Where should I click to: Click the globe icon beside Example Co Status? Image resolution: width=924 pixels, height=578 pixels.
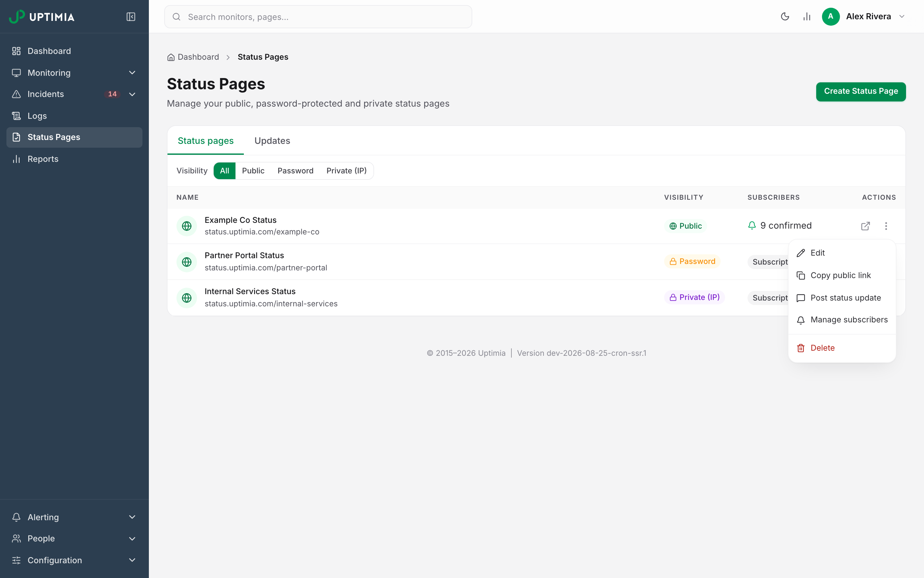(187, 226)
